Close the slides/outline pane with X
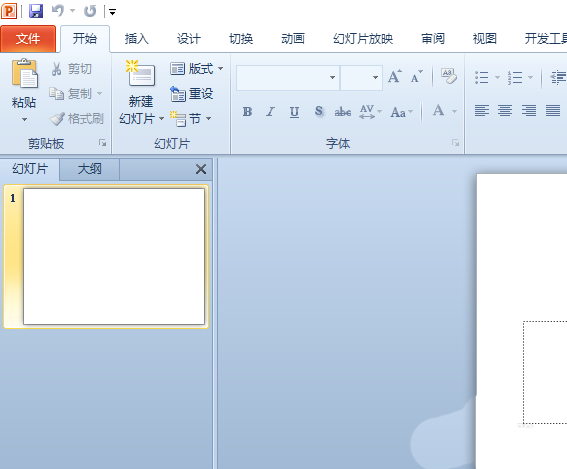The height and width of the screenshot is (469, 567). pyautogui.click(x=201, y=169)
